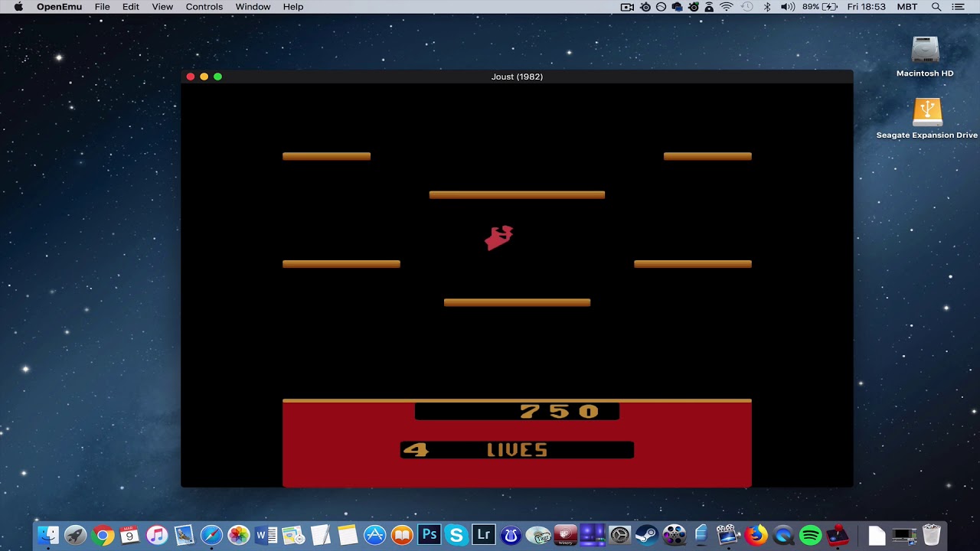This screenshot has width=980, height=551.
Task: Click the 750 score display
Action: tap(559, 412)
